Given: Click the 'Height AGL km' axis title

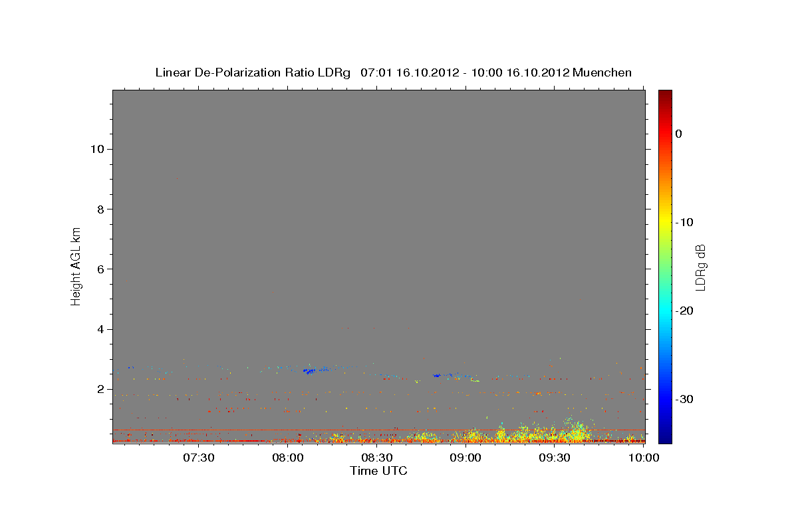Looking at the screenshot, I should [76, 265].
